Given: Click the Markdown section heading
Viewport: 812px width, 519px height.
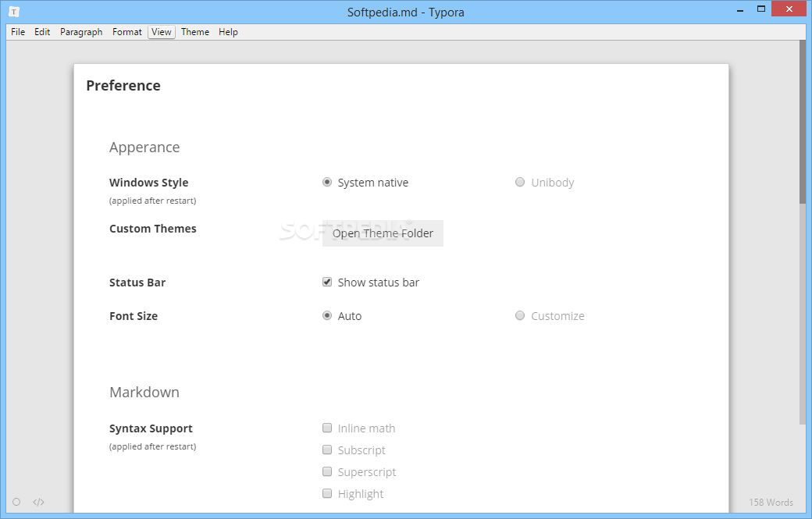Looking at the screenshot, I should pyautogui.click(x=144, y=393).
